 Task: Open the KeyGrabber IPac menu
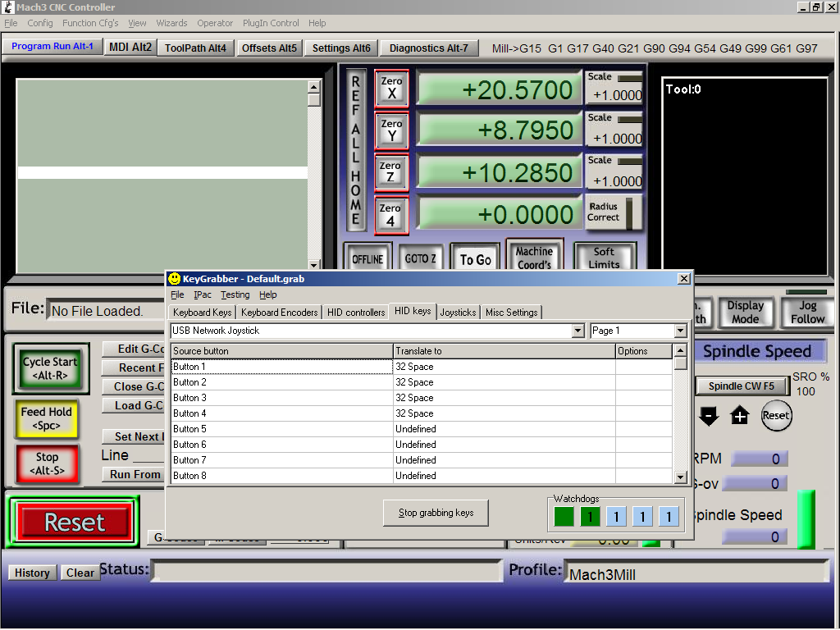coord(203,294)
